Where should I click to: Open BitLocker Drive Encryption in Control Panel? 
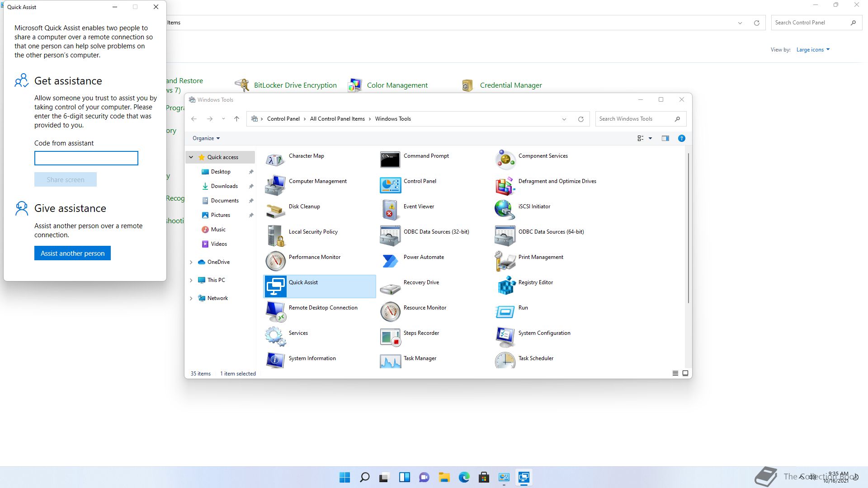pyautogui.click(x=295, y=85)
